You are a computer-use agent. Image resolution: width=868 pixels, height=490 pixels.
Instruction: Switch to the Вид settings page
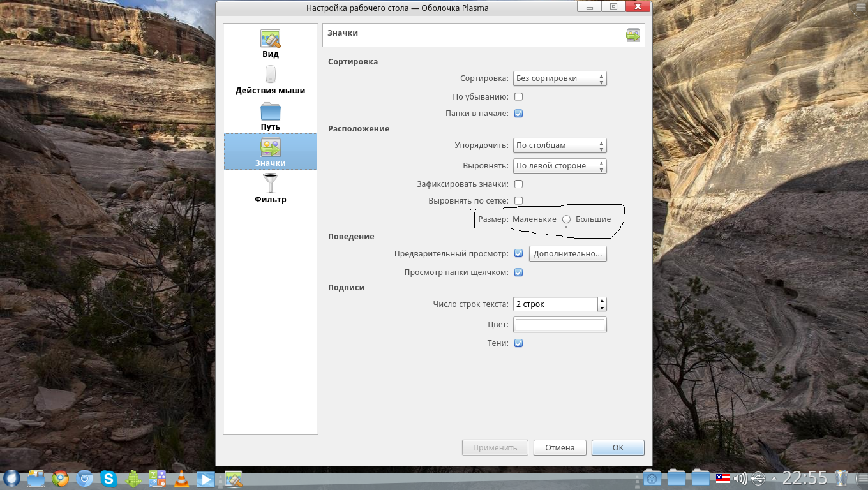click(271, 43)
